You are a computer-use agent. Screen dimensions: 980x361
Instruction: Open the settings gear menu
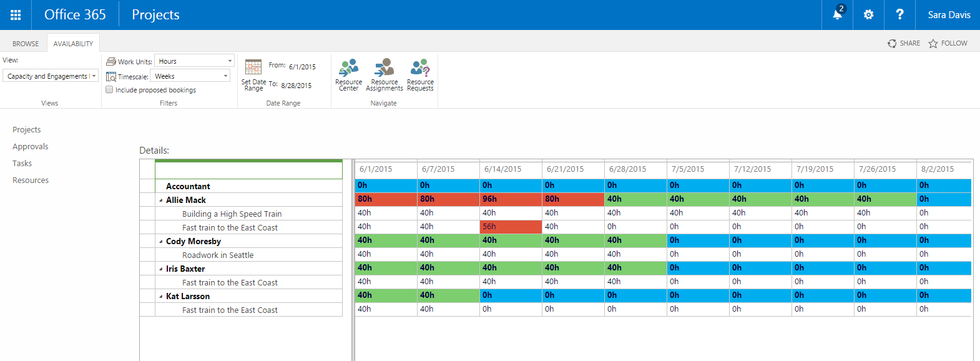[x=868, y=14]
